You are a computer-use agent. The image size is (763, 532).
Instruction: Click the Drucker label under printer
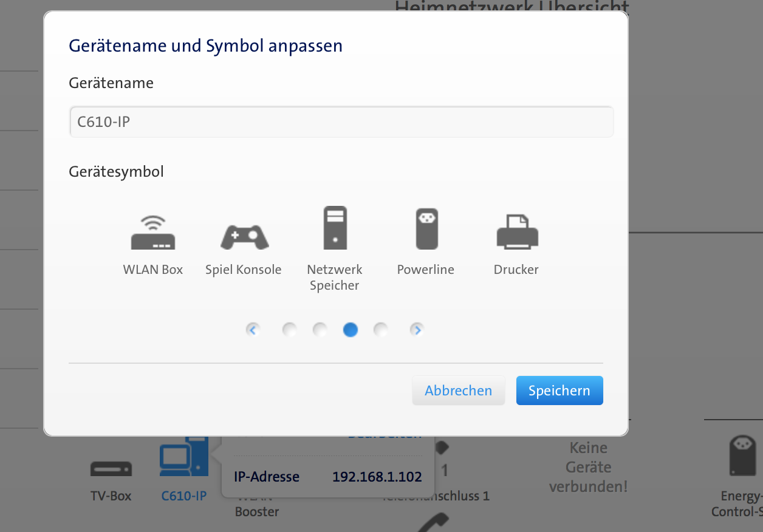[516, 270]
